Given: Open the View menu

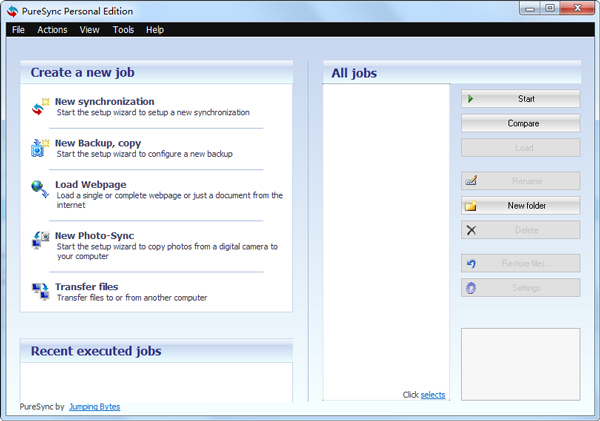Looking at the screenshot, I should click(90, 30).
